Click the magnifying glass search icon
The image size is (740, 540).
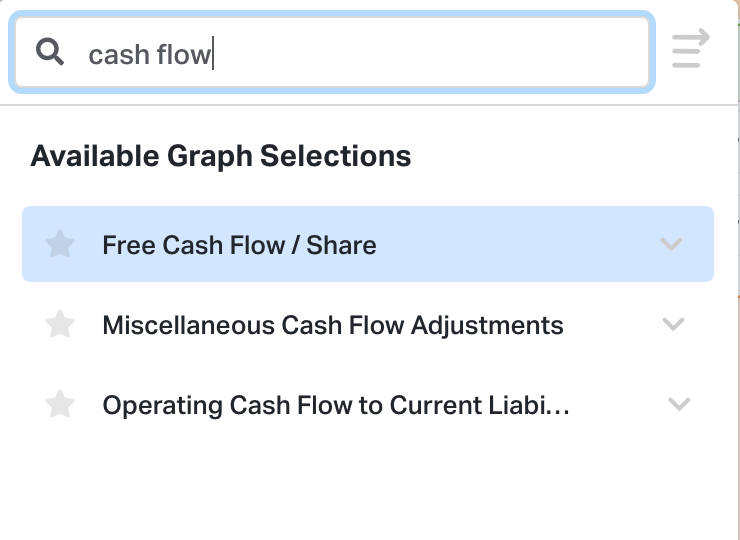coord(50,51)
